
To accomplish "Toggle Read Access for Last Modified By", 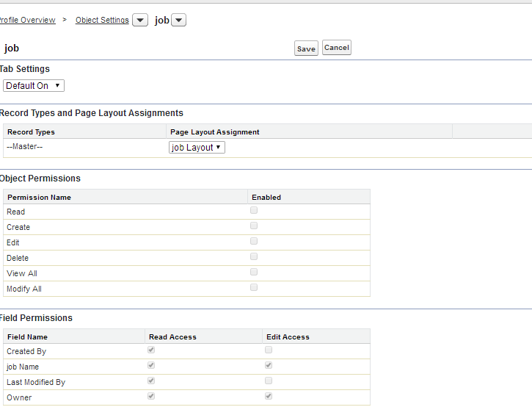I will tap(151, 381).
